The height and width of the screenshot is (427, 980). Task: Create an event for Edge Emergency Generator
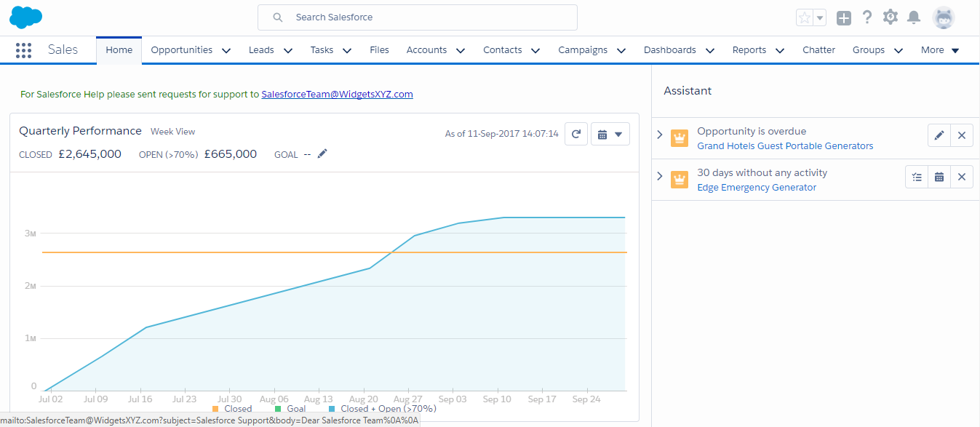tap(939, 177)
